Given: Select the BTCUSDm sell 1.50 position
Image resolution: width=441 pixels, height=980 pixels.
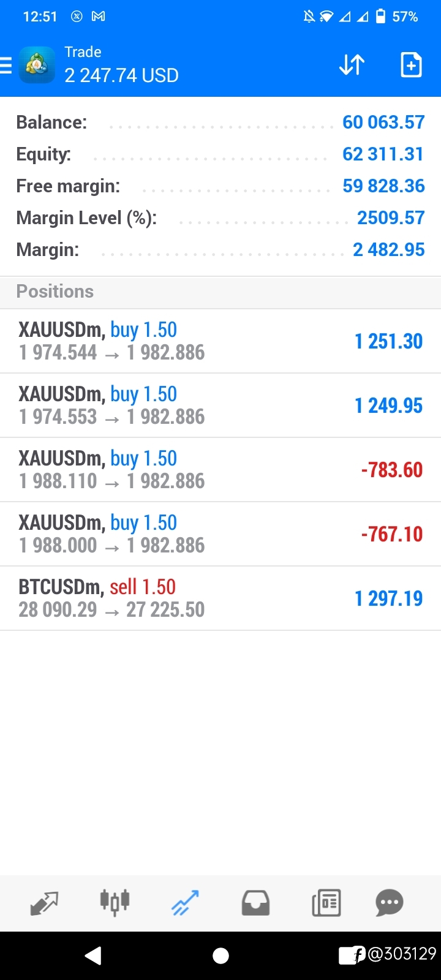Looking at the screenshot, I should pyautogui.click(x=221, y=598).
